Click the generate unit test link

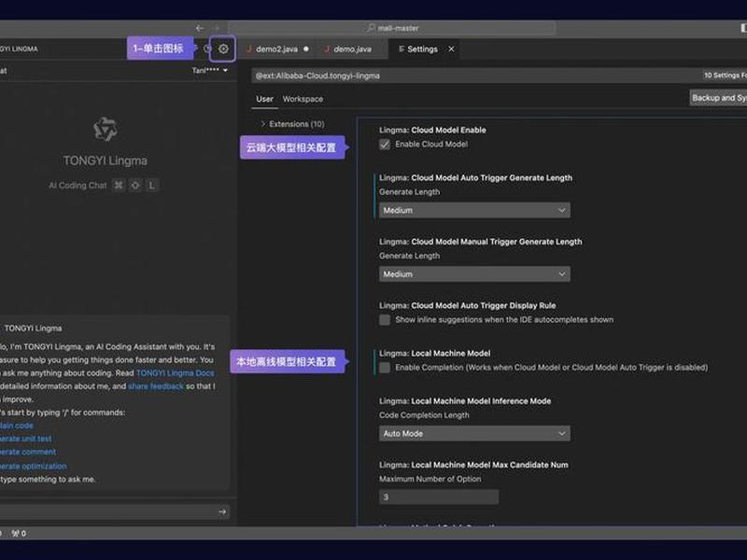[25, 439]
